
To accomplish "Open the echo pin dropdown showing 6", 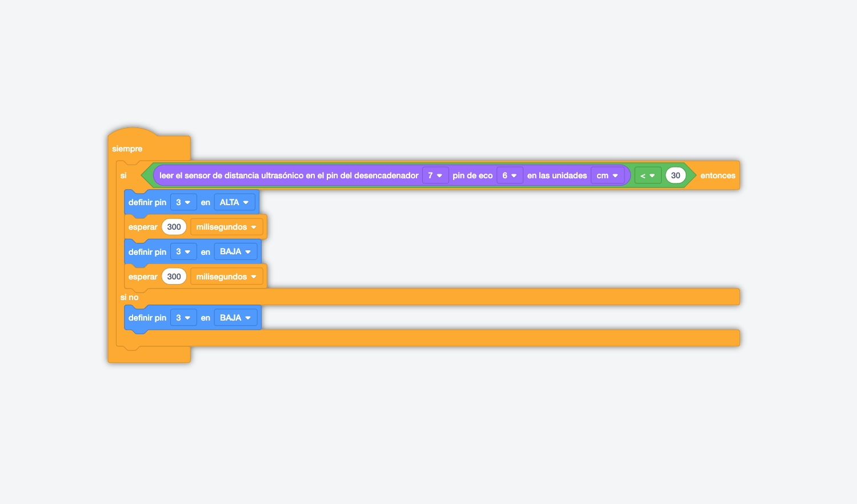I will coord(510,175).
